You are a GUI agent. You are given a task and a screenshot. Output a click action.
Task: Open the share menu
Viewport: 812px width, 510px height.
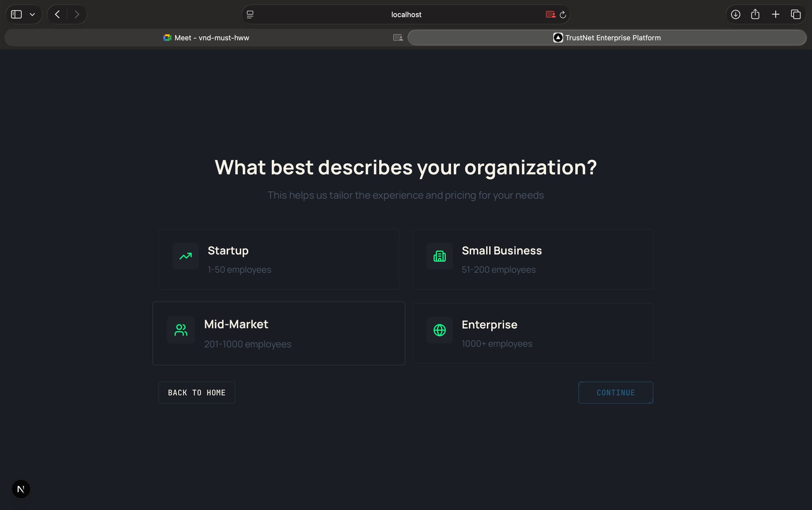pos(755,14)
